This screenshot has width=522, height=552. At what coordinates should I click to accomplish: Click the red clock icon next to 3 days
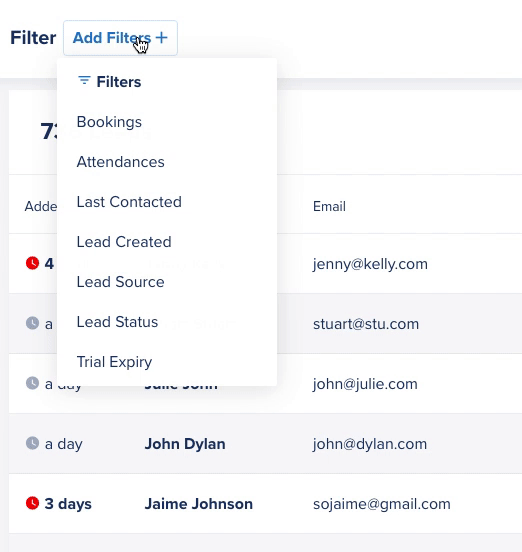pyautogui.click(x=32, y=503)
